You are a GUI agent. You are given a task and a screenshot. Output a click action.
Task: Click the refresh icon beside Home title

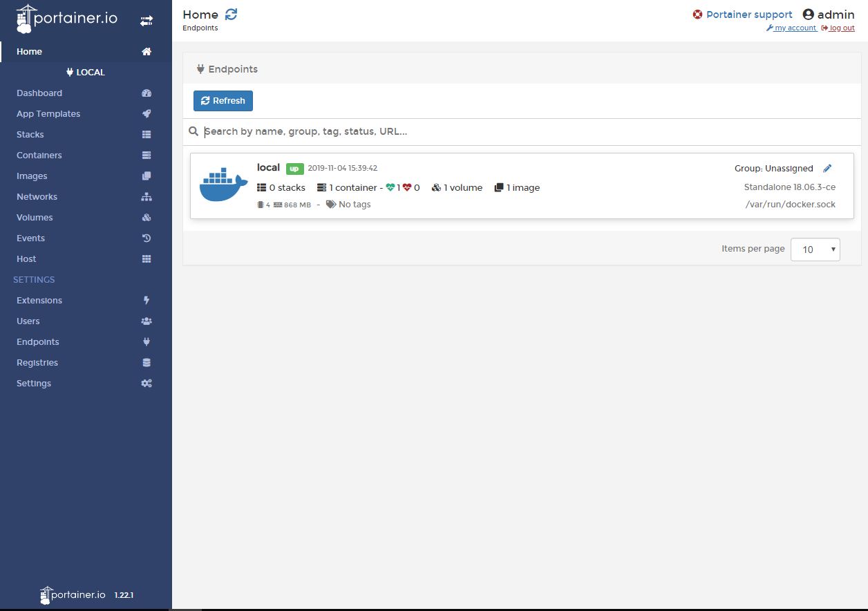click(231, 15)
